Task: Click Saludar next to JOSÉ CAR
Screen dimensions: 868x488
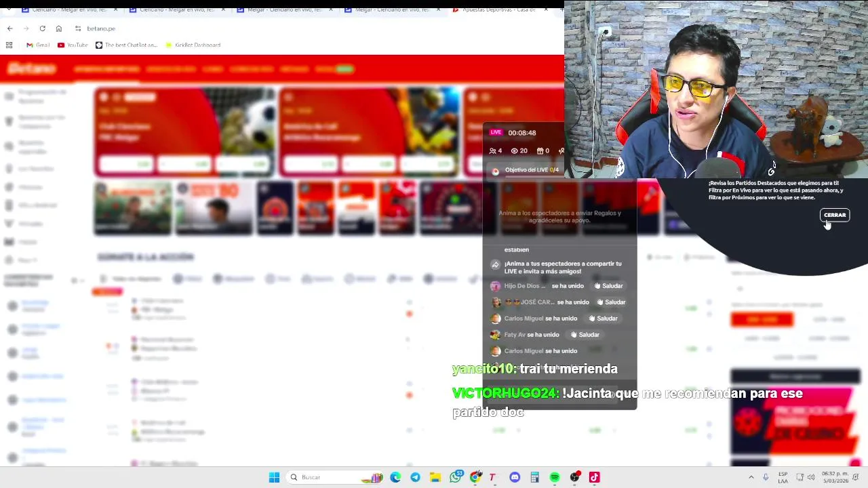Action: (x=611, y=302)
